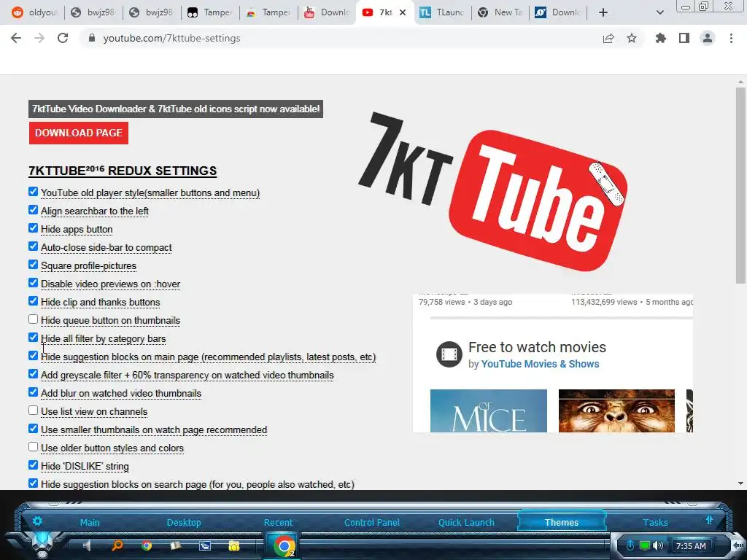Image resolution: width=747 pixels, height=560 pixels.
Task: Click the window switcher taskbar icon
Action: click(x=205, y=545)
